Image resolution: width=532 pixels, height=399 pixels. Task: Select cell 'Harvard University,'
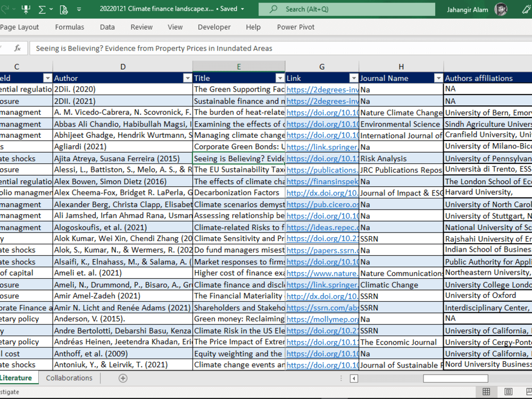[x=487, y=193]
